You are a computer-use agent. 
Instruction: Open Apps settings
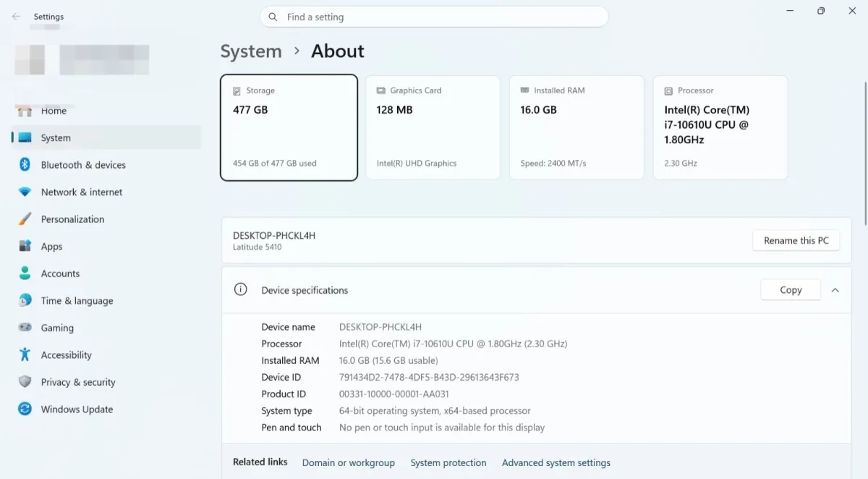click(x=106, y=246)
